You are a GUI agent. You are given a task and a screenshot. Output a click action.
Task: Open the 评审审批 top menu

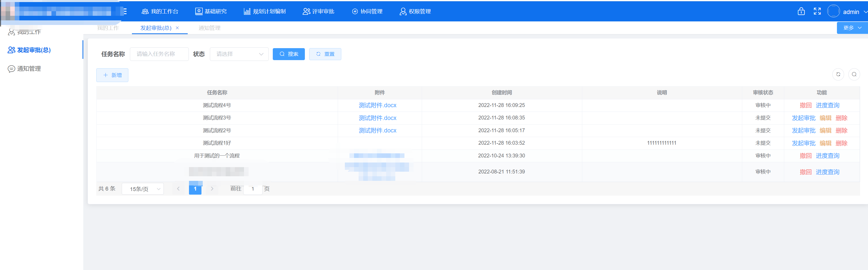318,11
